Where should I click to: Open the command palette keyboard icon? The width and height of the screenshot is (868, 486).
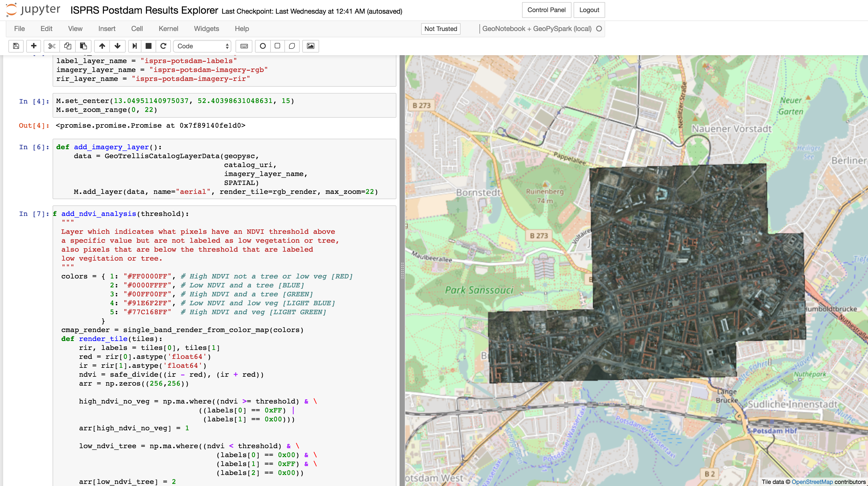[x=244, y=46]
